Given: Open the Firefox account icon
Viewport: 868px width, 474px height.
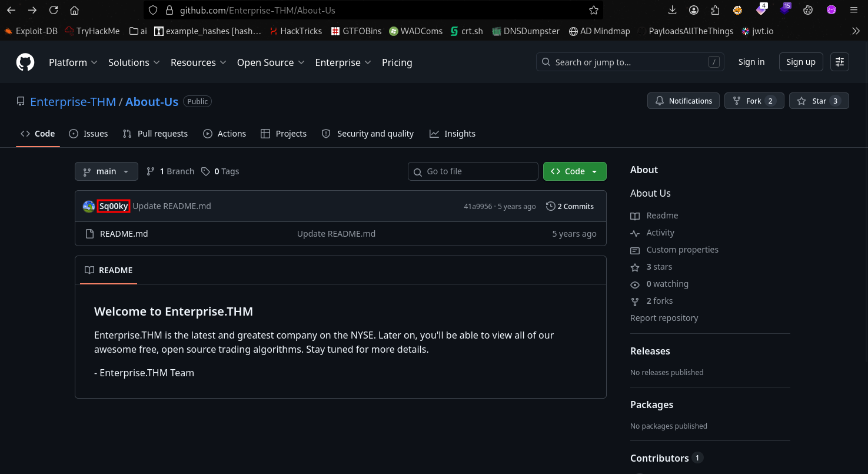Looking at the screenshot, I should click(694, 10).
